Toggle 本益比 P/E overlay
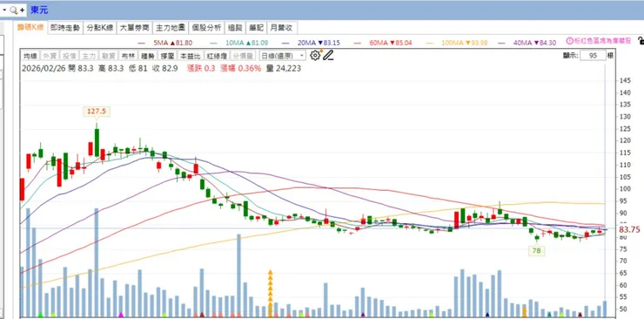 pyautogui.click(x=191, y=56)
